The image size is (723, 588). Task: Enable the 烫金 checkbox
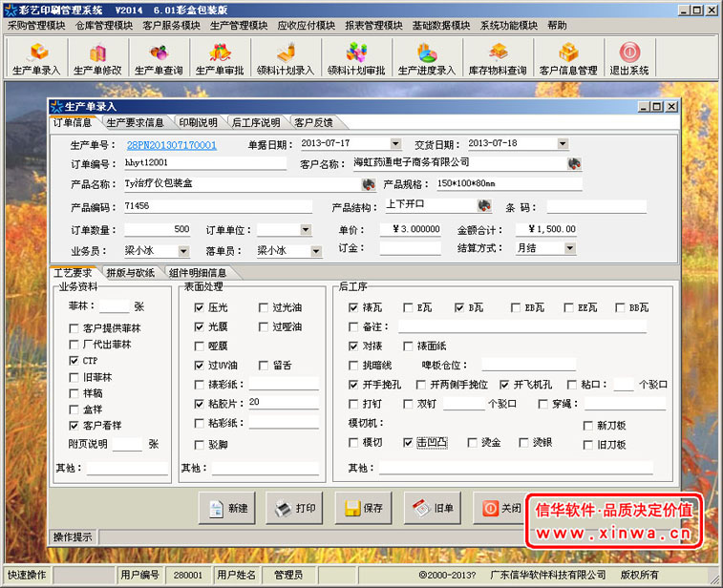tap(472, 442)
